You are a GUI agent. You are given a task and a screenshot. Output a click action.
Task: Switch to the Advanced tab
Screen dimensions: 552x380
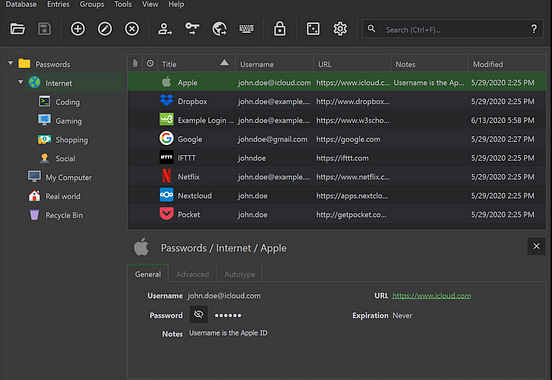[x=193, y=274]
